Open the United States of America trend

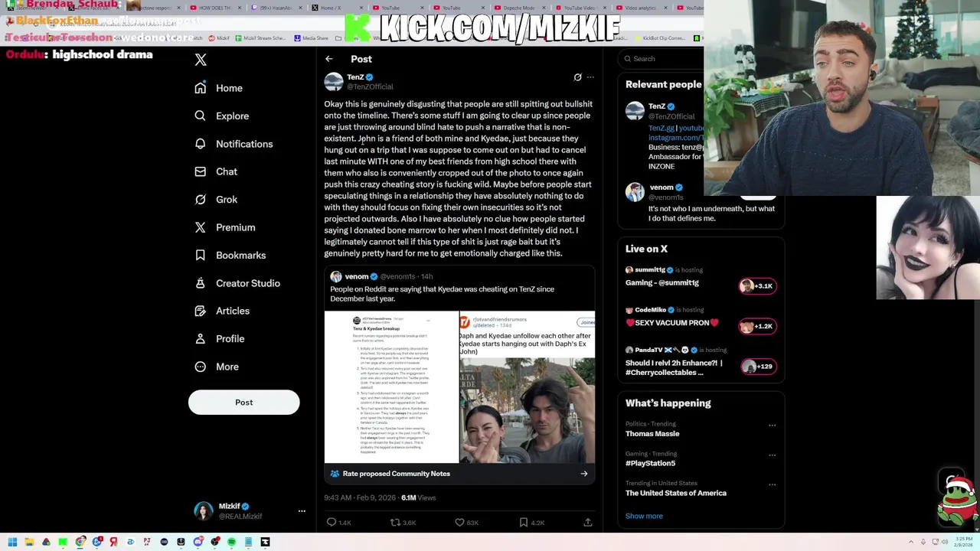coord(675,493)
